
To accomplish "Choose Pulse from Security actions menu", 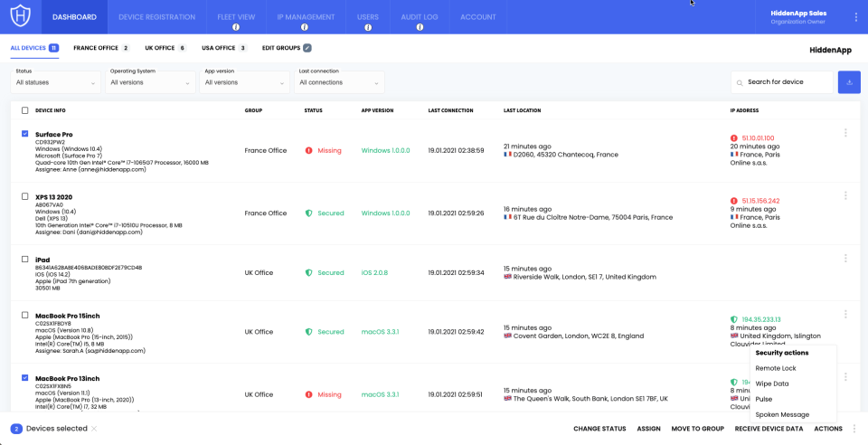I will click(x=763, y=399).
